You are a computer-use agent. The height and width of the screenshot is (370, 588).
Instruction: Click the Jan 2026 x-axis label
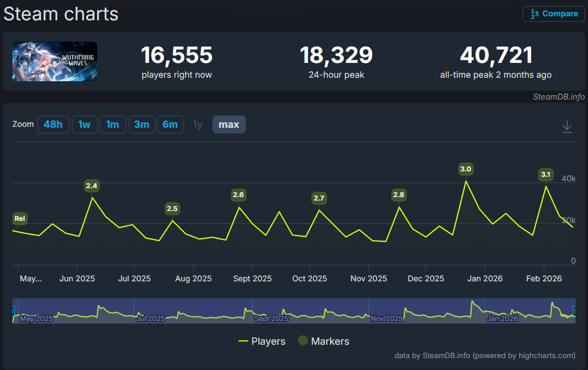tap(485, 278)
